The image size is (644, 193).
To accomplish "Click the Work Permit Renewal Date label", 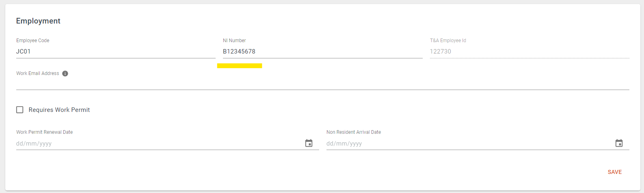I will pyautogui.click(x=45, y=132).
